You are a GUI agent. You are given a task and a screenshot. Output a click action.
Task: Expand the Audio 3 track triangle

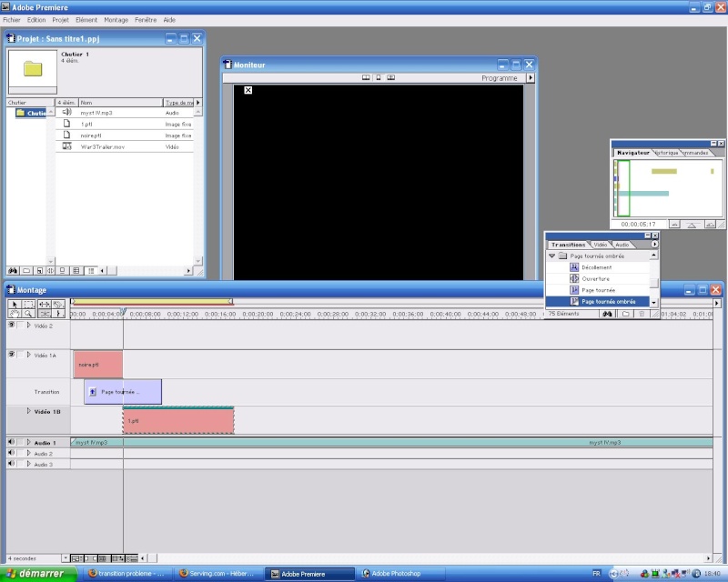click(x=29, y=464)
